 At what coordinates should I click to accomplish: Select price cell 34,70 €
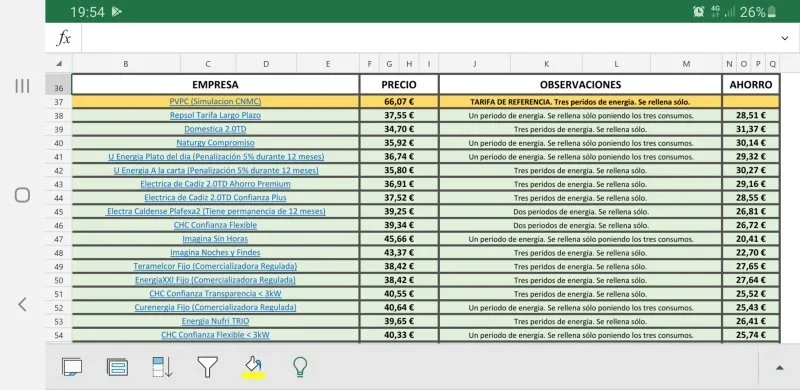pos(399,129)
